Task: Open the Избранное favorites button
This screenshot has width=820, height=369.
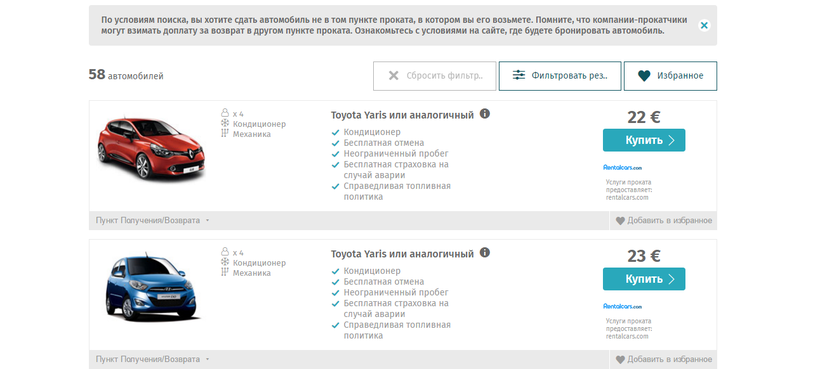Action: point(670,76)
